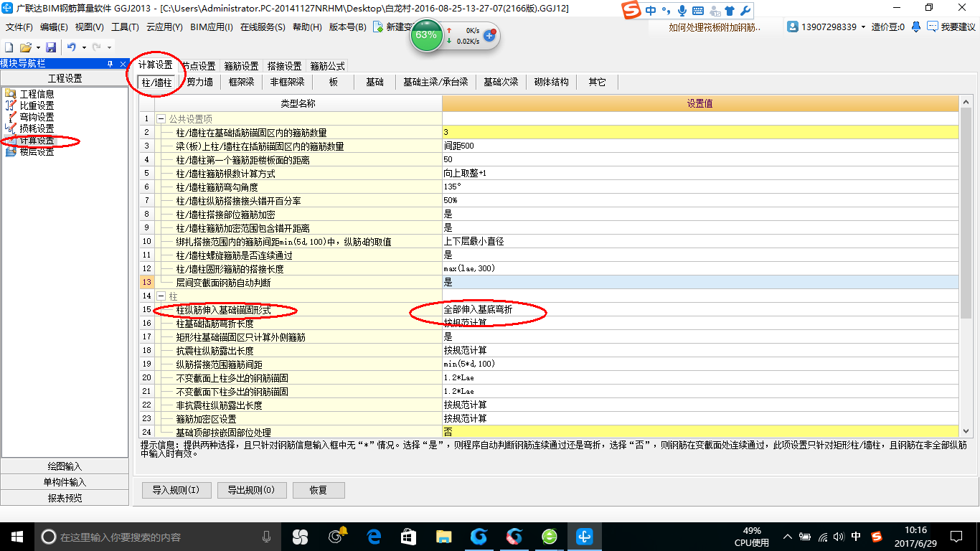Image resolution: width=980 pixels, height=551 pixels.
Task: Select 楼层设置 in navigation tree
Action: [37, 152]
